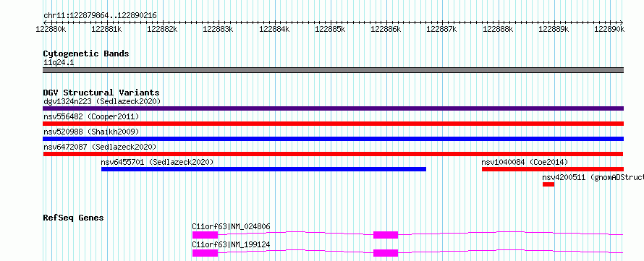Click the 122888k ruler tick label
Viewport: 644px width, 261px height.
click(498, 29)
